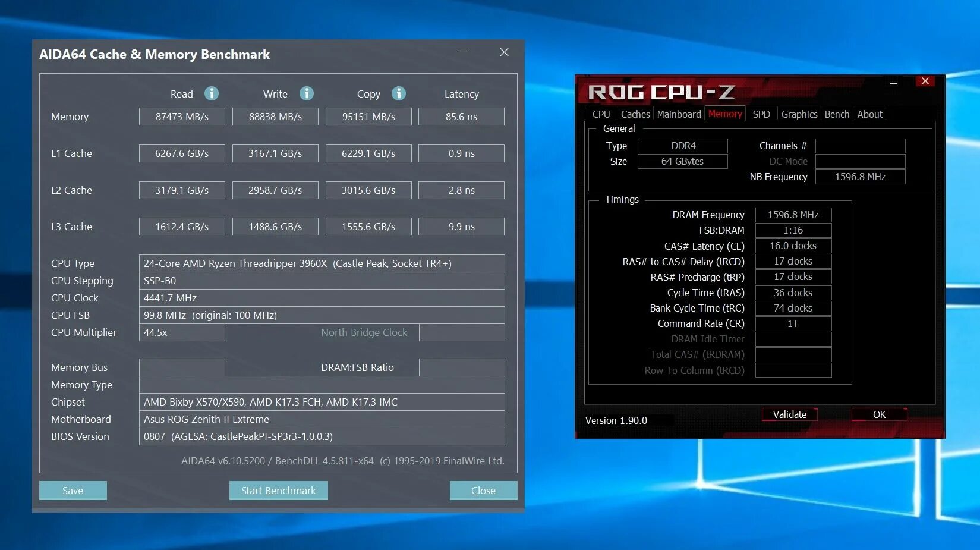This screenshot has height=550, width=980.
Task: Open the SPD tab in CPU-Z
Action: coord(761,114)
